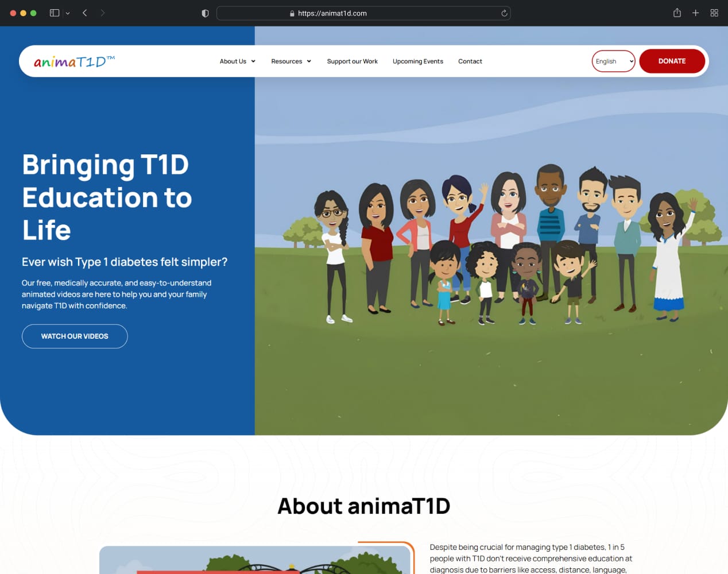Screen dimensions: 728x574
Task: Click Watch Our Videos button
Action: tap(75, 336)
